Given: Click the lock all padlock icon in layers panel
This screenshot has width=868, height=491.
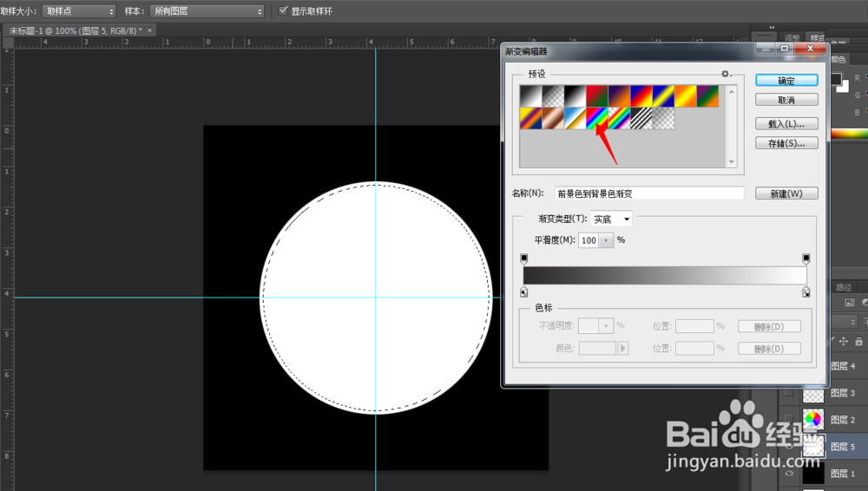Looking at the screenshot, I should tap(858, 342).
